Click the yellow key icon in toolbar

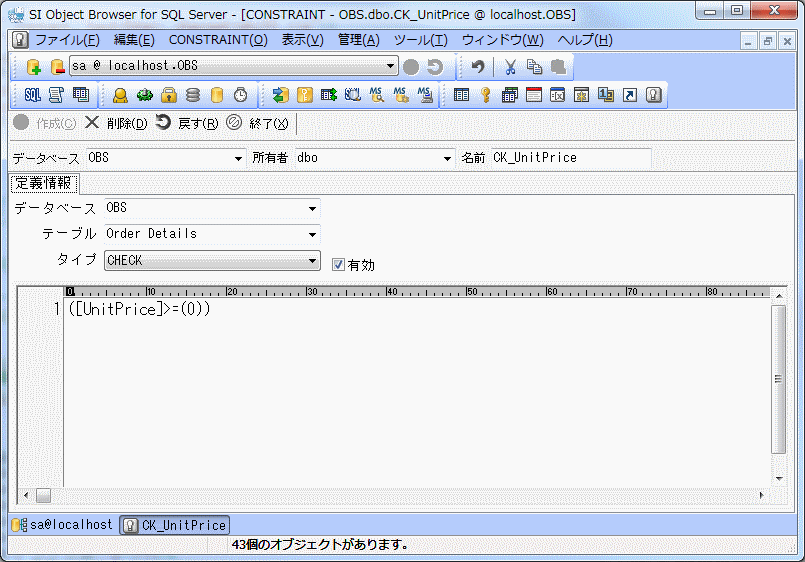click(485, 95)
